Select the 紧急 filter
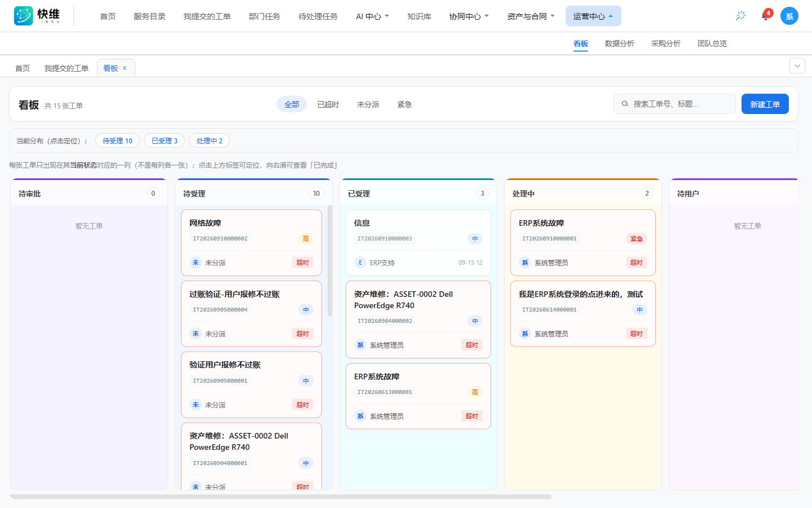This screenshot has height=508, width=812. click(404, 104)
